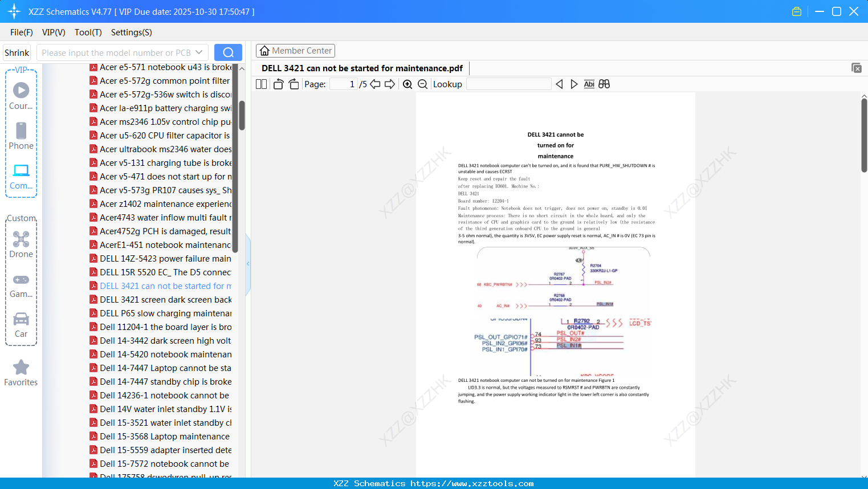Rotate the page counterclockwise

[x=278, y=84]
